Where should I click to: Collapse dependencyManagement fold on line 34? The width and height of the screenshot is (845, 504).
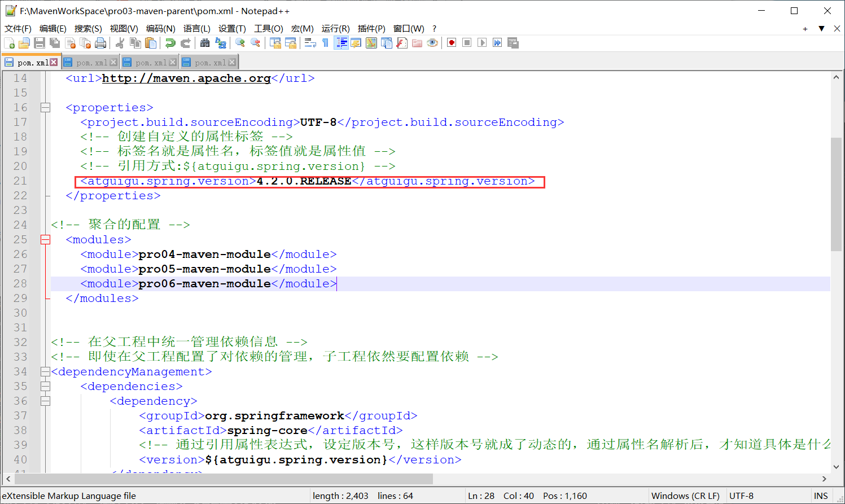[46, 371]
